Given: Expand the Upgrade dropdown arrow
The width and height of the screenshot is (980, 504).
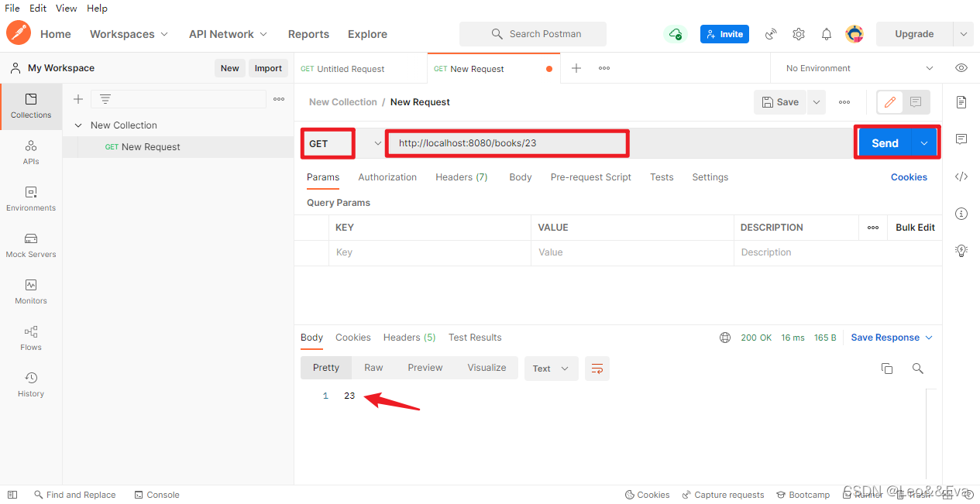Looking at the screenshot, I should [x=963, y=34].
